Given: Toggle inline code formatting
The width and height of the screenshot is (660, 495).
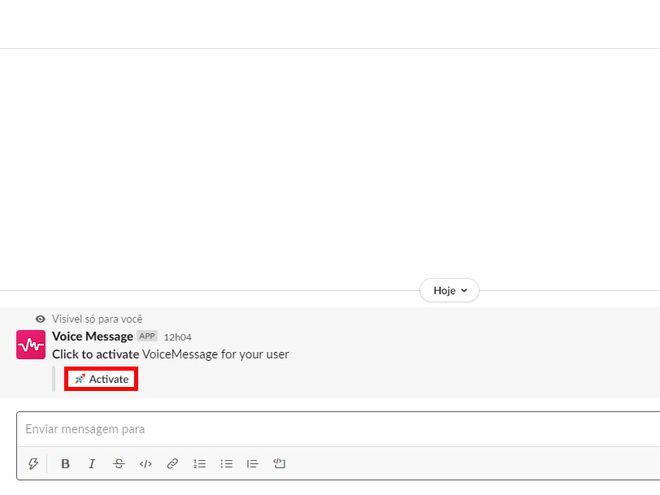Looking at the screenshot, I should [x=146, y=464].
